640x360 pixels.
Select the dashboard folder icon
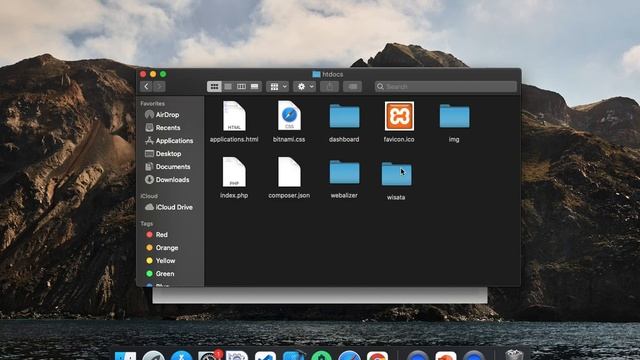(344, 116)
